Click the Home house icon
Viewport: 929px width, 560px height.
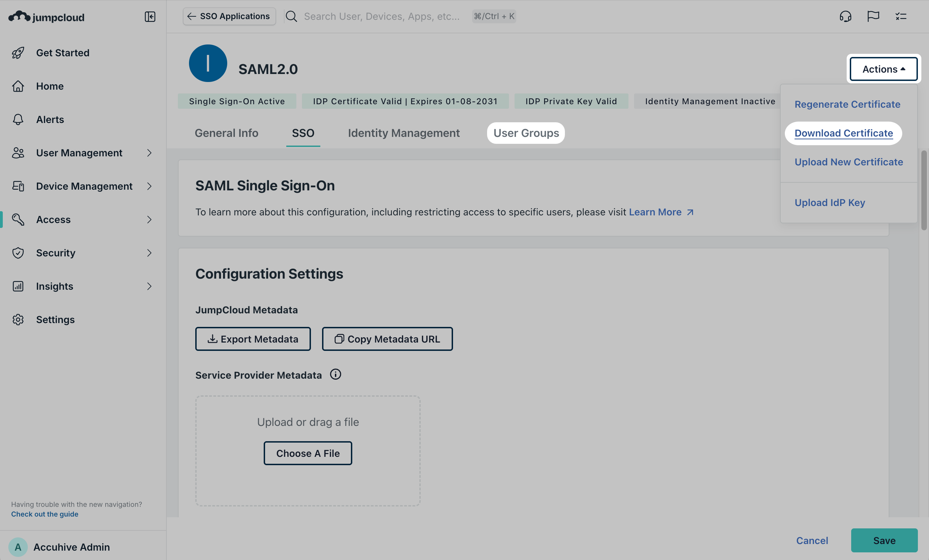point(18,87)
